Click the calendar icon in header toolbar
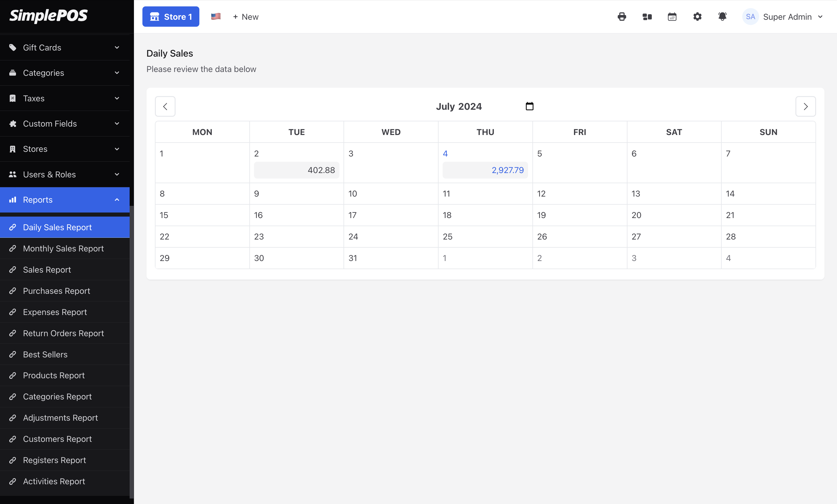The image size is (837, 504). [x=672, y=17]
